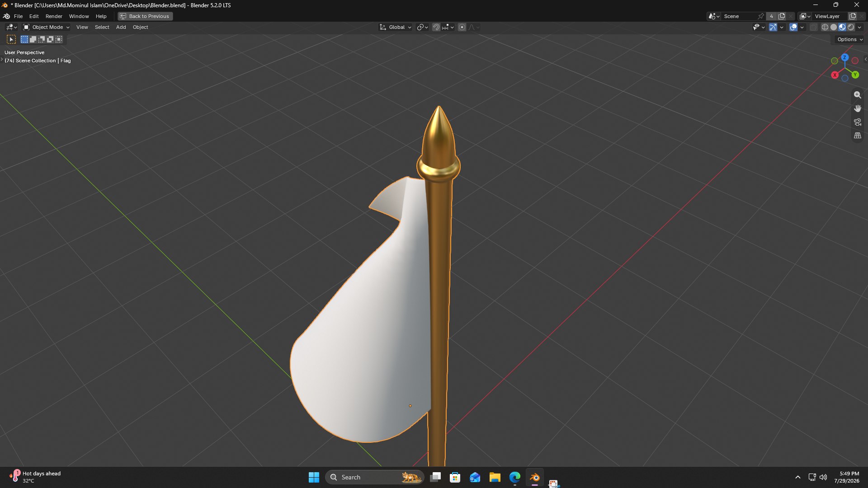This screenshot has width=868, height=488.
Task: Select the Tweak select tool icon
Action: [11, 40]
